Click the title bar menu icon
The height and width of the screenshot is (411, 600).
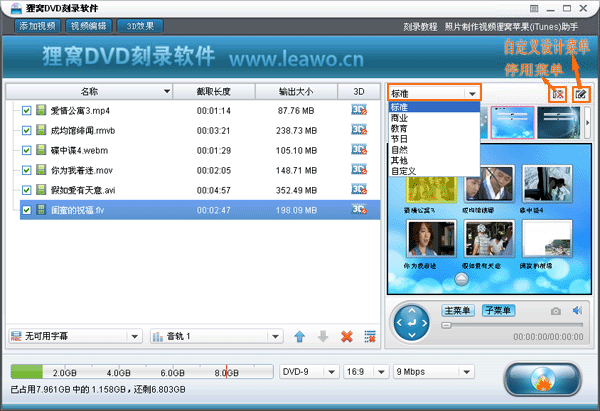coord(534,8)
